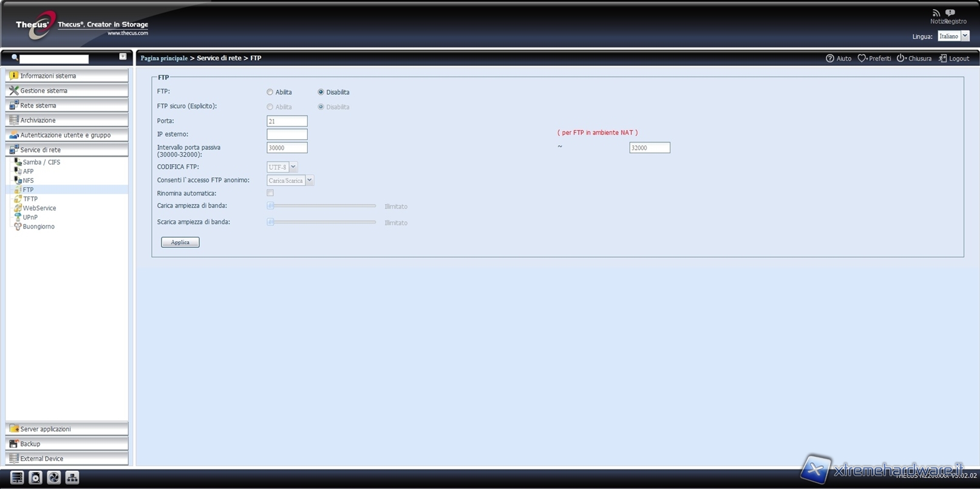Open the Registro log icon
The image size is (980, 489).
point(950,13)
